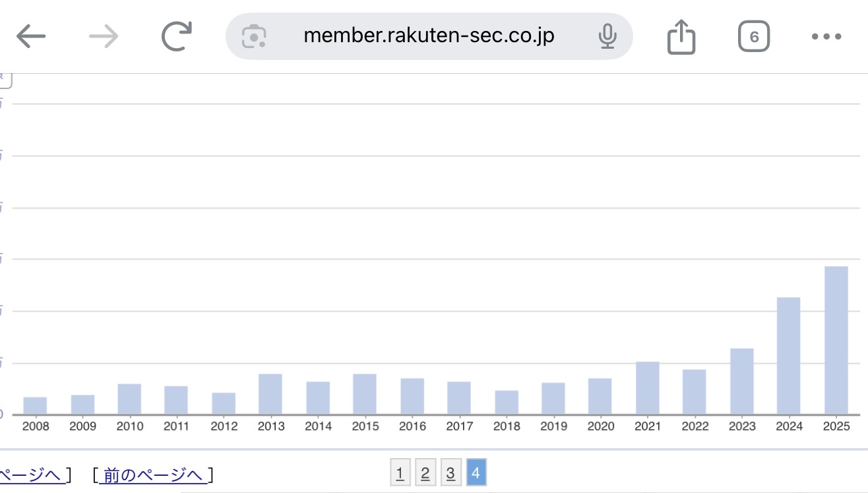Open the three-dot browser menu
Viewport: 868px width, 493px height.
[x=826, y=37]
